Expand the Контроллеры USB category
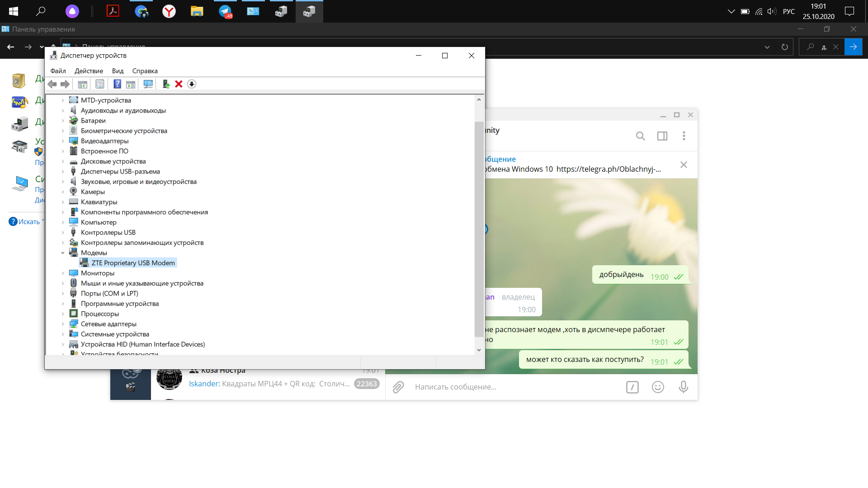Image resolution: width=868 pixels, height=488 pixels. 63,233
